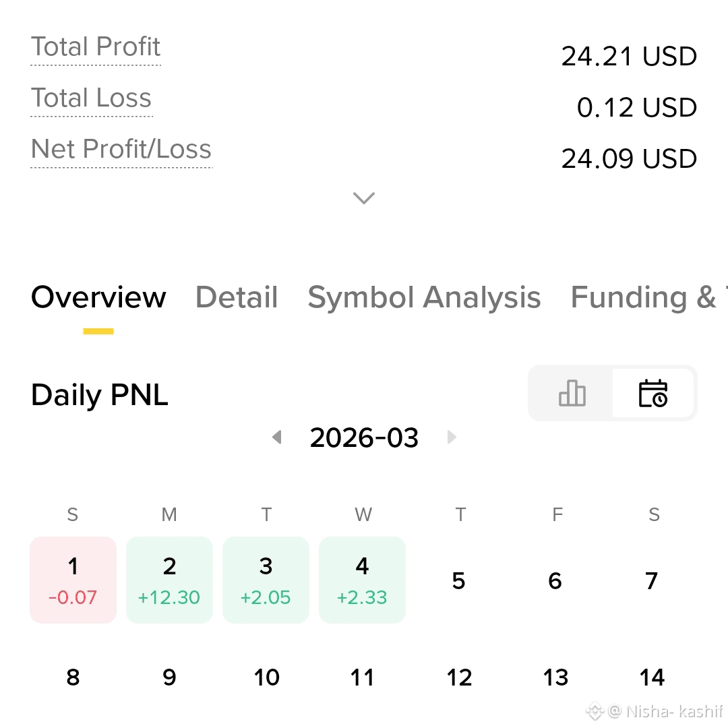This screenshot has width=728, height=728.
Task: Select day 10 in the calendar
Action: [x=266, y=677]
